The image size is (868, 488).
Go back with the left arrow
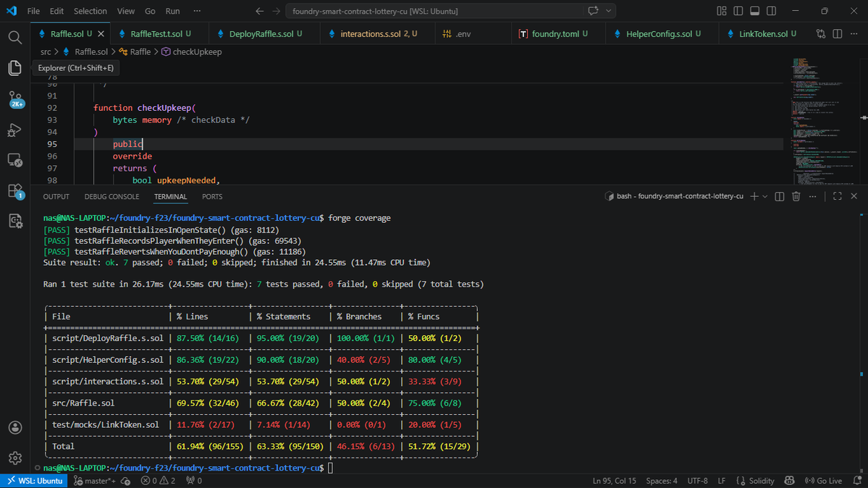pos(260,11)
